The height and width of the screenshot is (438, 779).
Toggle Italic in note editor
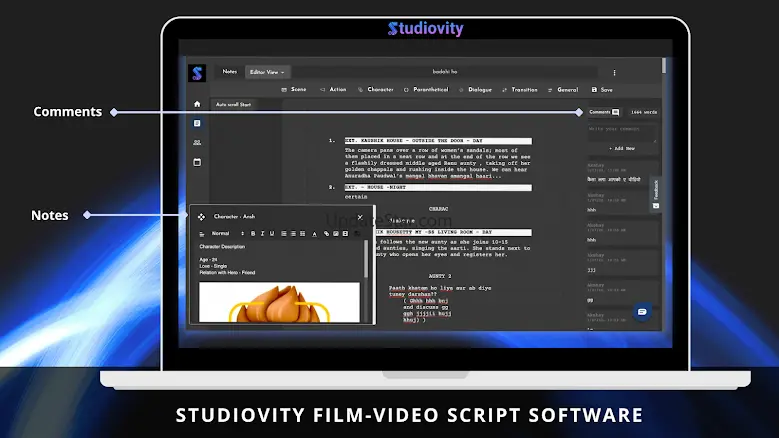point(262,234)
